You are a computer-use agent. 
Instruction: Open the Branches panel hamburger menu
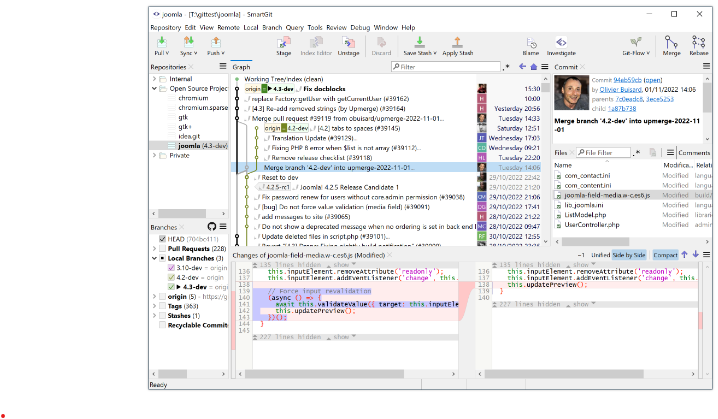click(x=223, y=227)
